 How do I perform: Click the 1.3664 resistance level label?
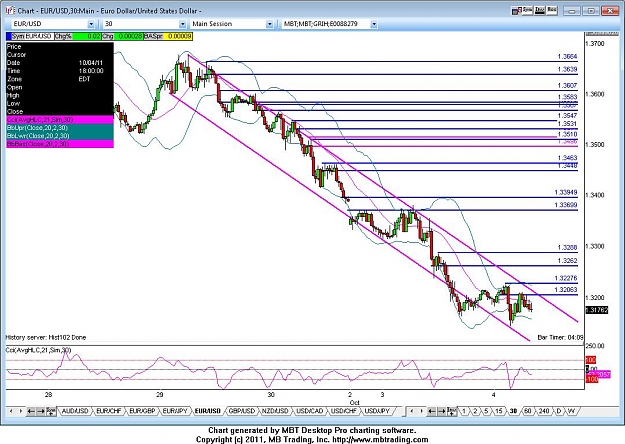[x=568, y=57]
